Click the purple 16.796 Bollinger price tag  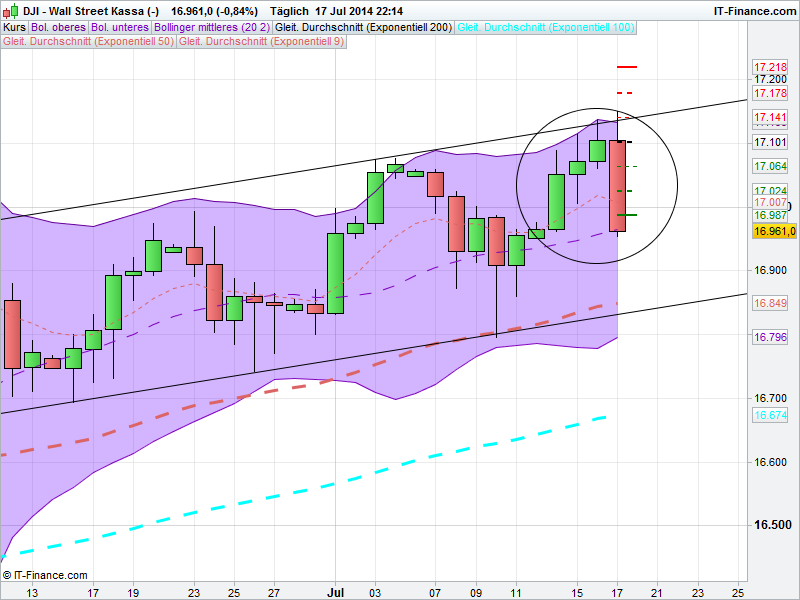(769, 337)
